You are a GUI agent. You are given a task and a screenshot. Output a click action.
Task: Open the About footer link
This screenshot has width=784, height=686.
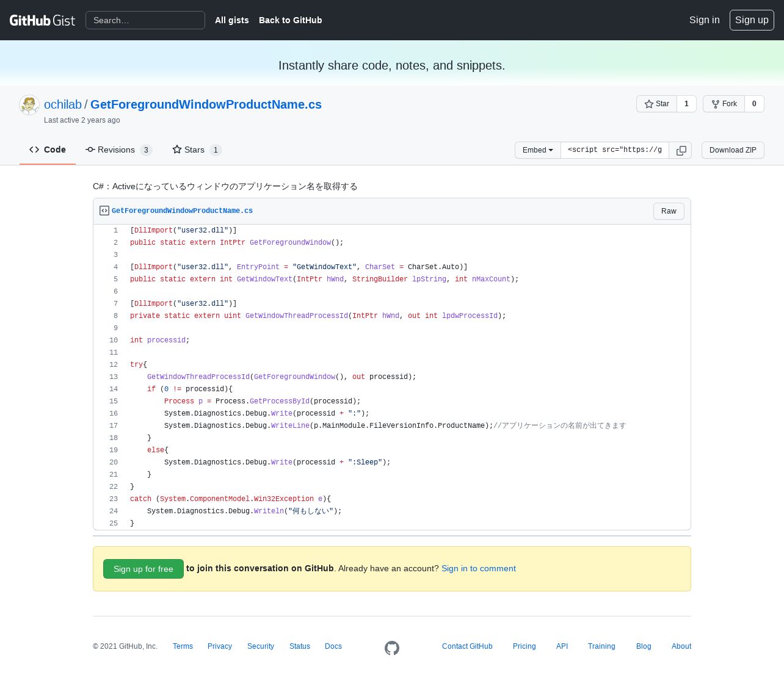(x=681, y=646)
